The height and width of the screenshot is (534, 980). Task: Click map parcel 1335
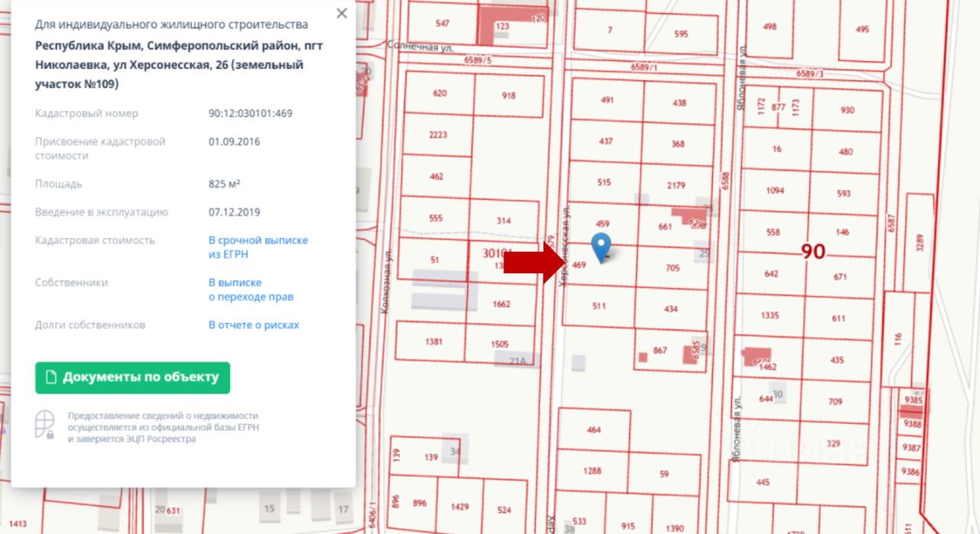pos(769,315)
